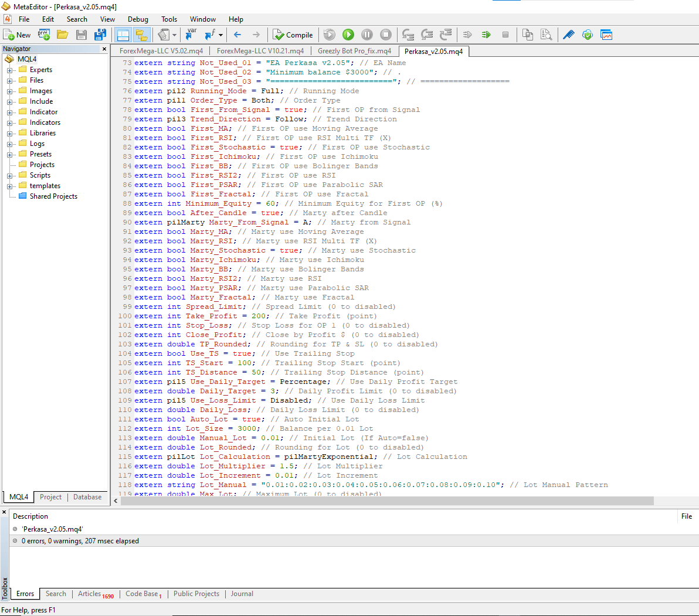Close the Navigator panel

click(104, 49)
